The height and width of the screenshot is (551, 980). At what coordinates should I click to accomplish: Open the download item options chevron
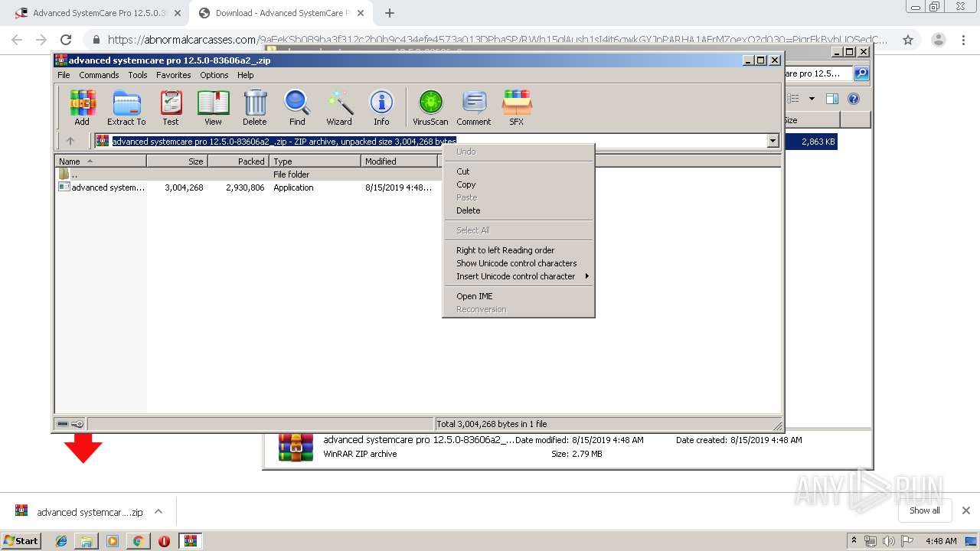(x=158, y=511)
